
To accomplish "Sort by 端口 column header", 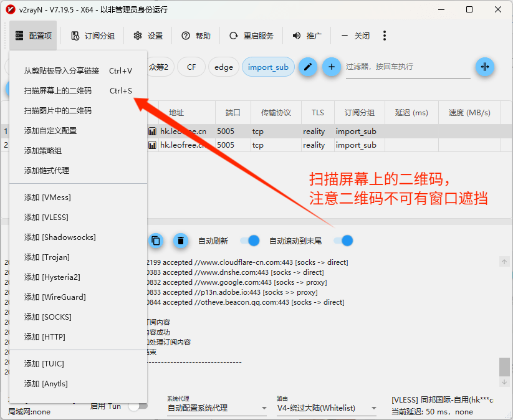I will pos(233,113).
